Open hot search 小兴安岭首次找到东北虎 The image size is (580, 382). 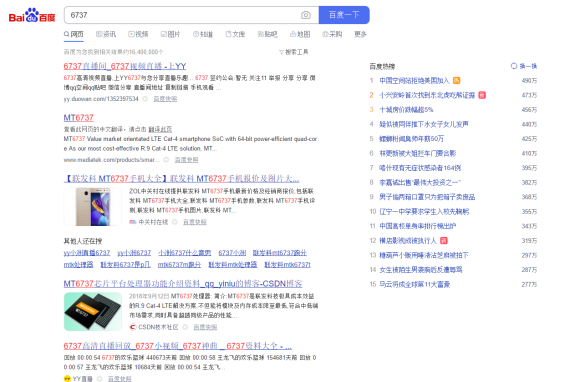click(x=427, y=95)
